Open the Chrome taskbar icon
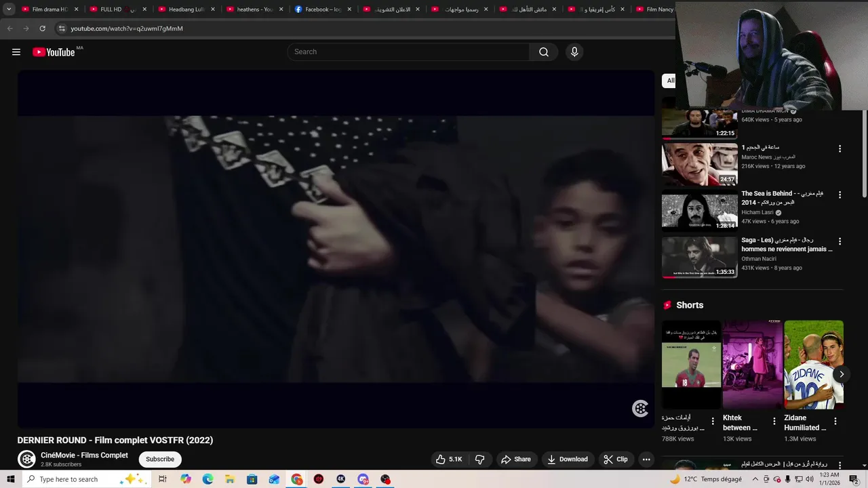The image size is (868, 488). pos(297,479)
